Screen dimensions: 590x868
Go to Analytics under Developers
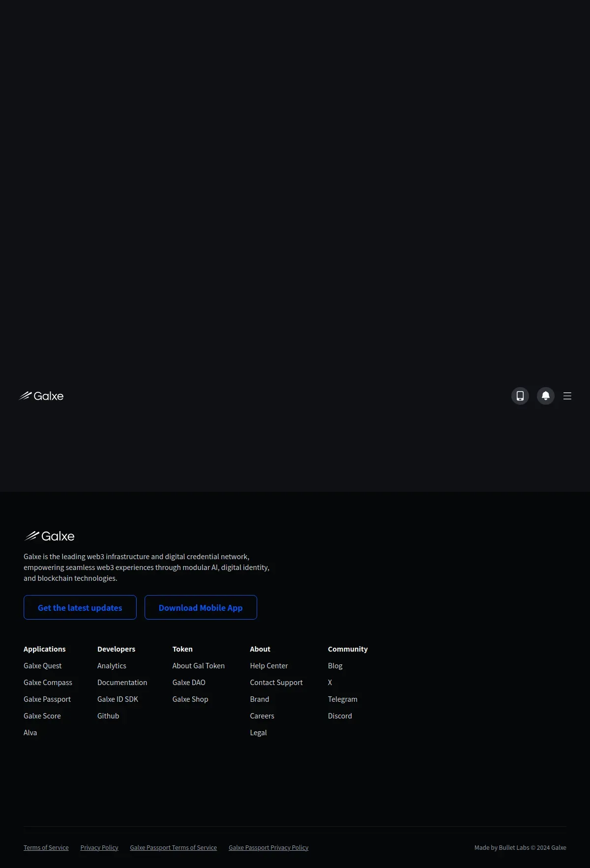point(112,666)
